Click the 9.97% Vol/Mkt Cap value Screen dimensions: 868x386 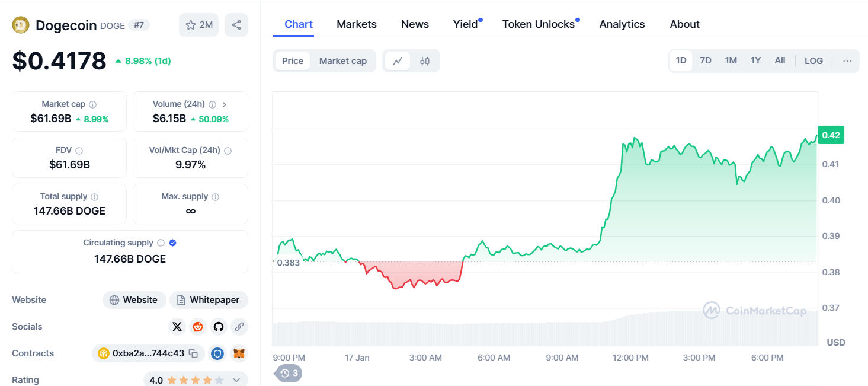[x=190, y=165]
